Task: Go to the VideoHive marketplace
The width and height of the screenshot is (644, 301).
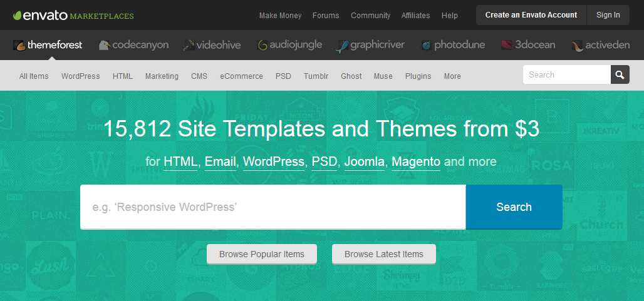Action: (212, 45)
